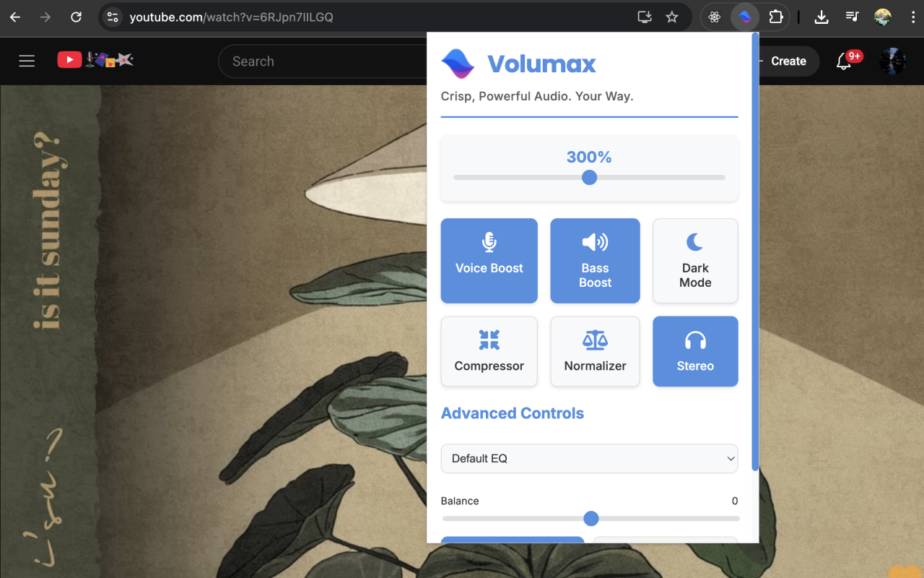Reload the page
This screenshot has width=924, height=578.
[x=76, y=17]
